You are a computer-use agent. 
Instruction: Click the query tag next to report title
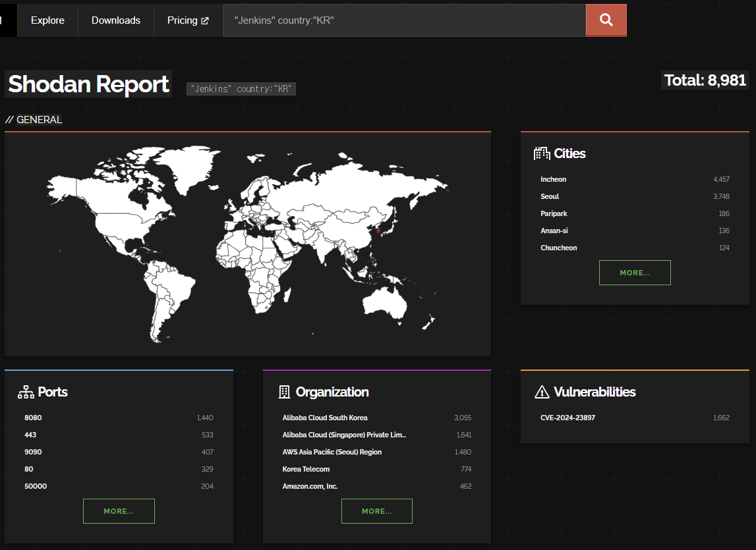241,89
